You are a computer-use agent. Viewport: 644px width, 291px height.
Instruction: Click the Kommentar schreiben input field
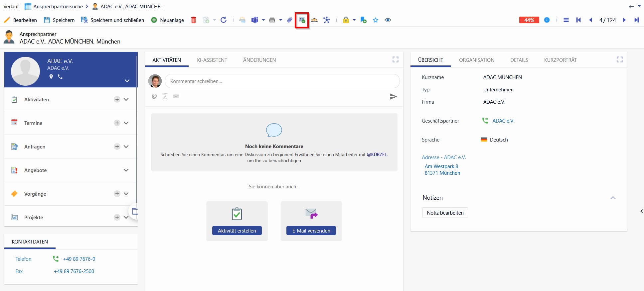(x=282, y=81)
